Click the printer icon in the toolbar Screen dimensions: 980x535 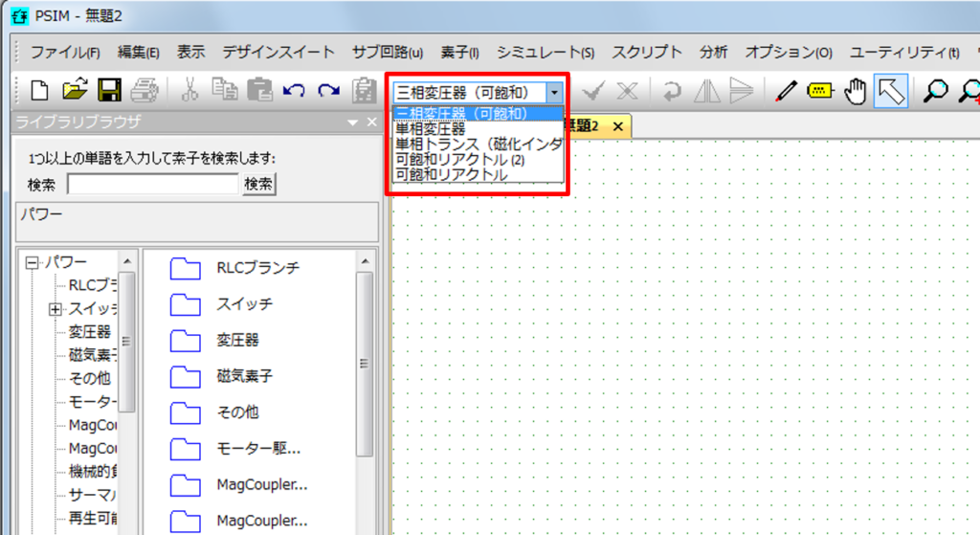pos(145,91)
